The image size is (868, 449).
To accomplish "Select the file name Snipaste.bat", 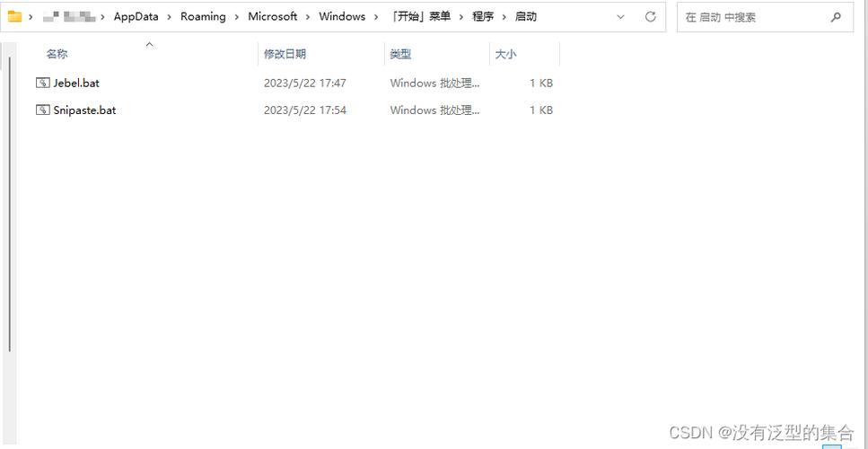I will (84, 110).
